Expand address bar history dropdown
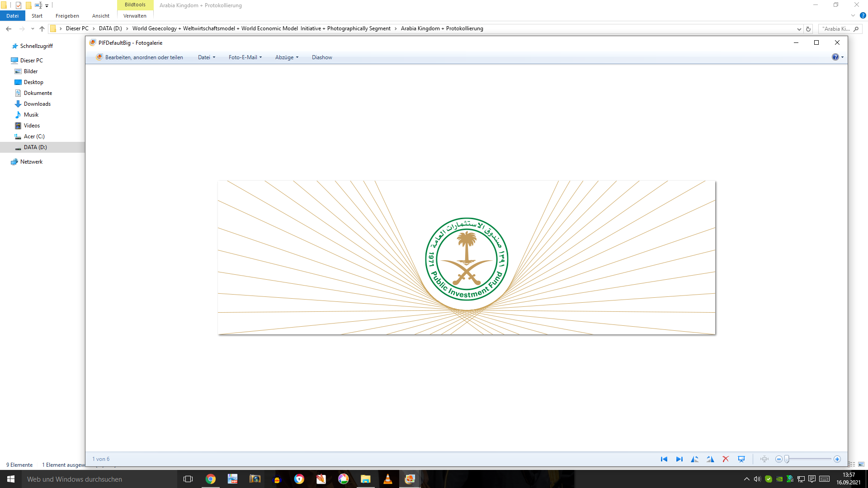868x488 pixels. [x=799, y=29]
